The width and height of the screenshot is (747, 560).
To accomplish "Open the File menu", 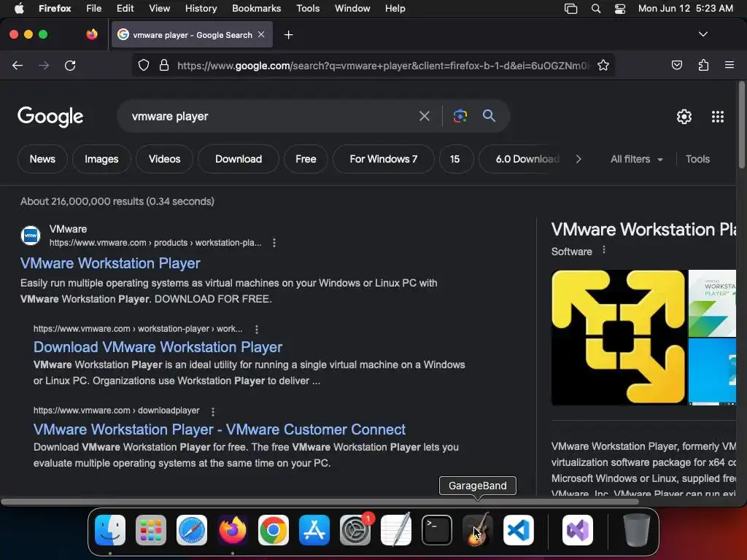I will pyautogui.click(x=94, y=9).
